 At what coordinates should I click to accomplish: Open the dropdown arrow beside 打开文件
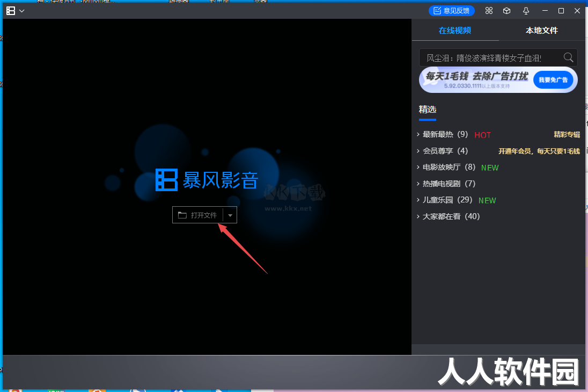pyautogui.click(x=230, y=215)
